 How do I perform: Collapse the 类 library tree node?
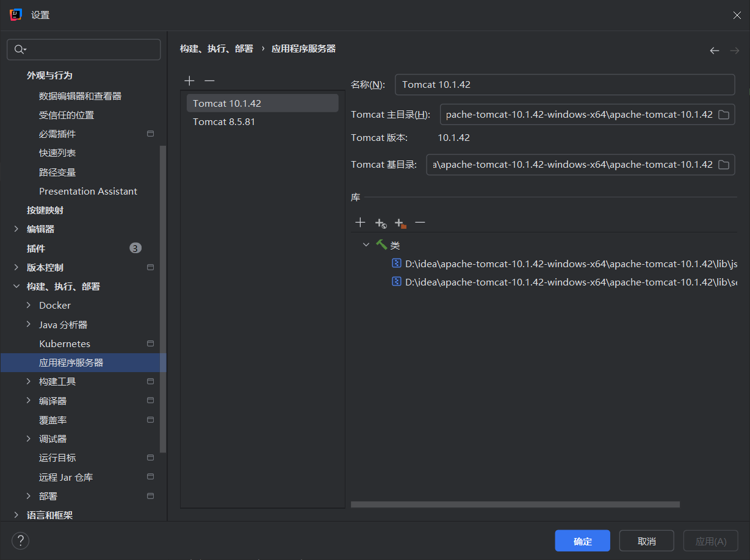point(366,245)
